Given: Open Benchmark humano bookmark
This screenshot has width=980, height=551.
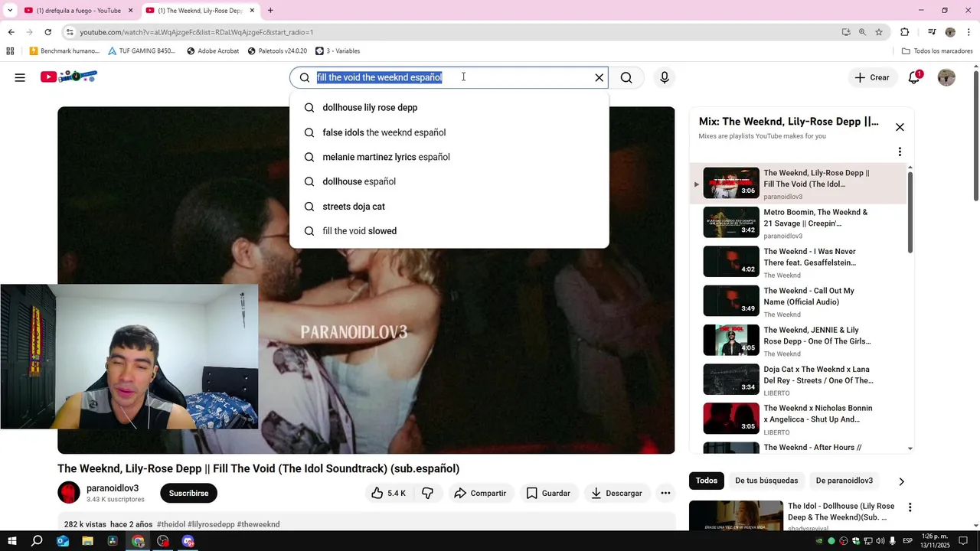Looking at the screenshot, I should [64, 51].
